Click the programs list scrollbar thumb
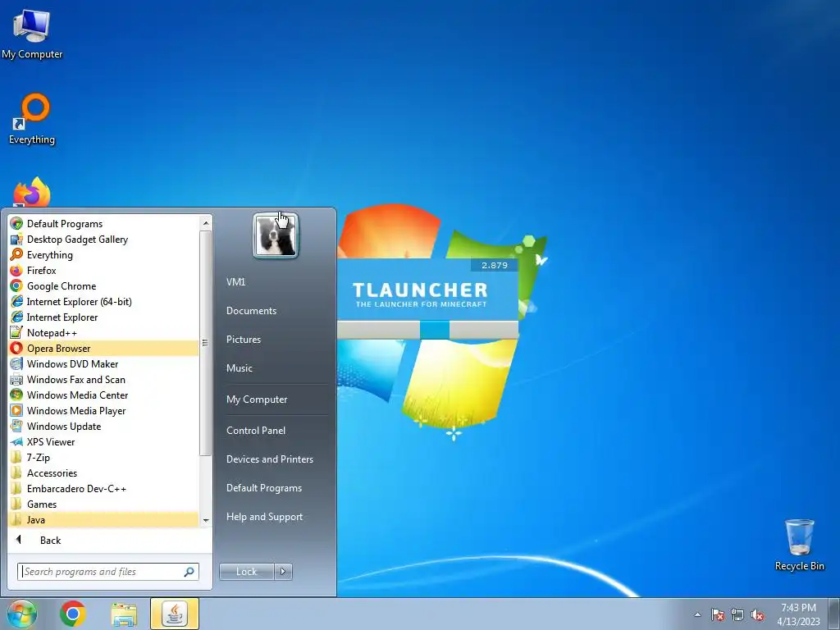 [206, 343]
